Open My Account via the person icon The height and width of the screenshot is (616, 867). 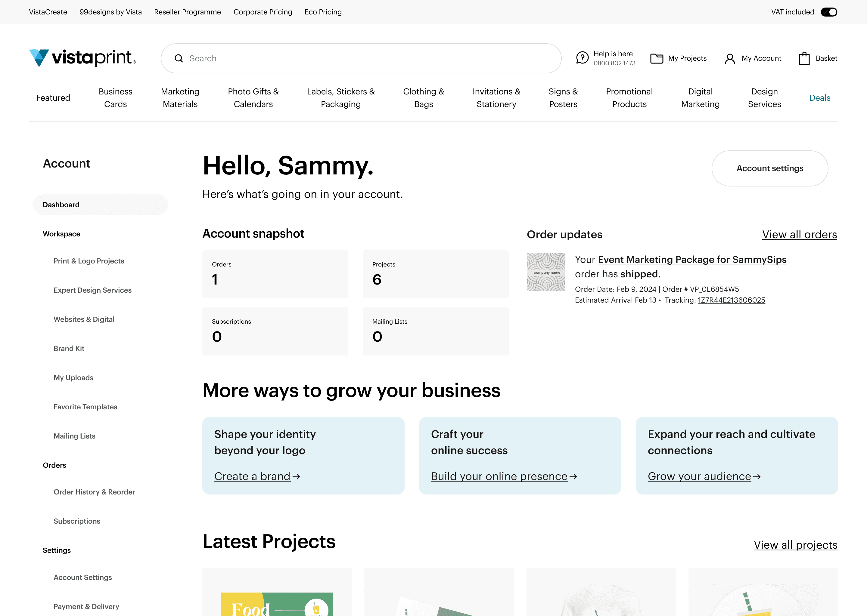coord(730,58)
